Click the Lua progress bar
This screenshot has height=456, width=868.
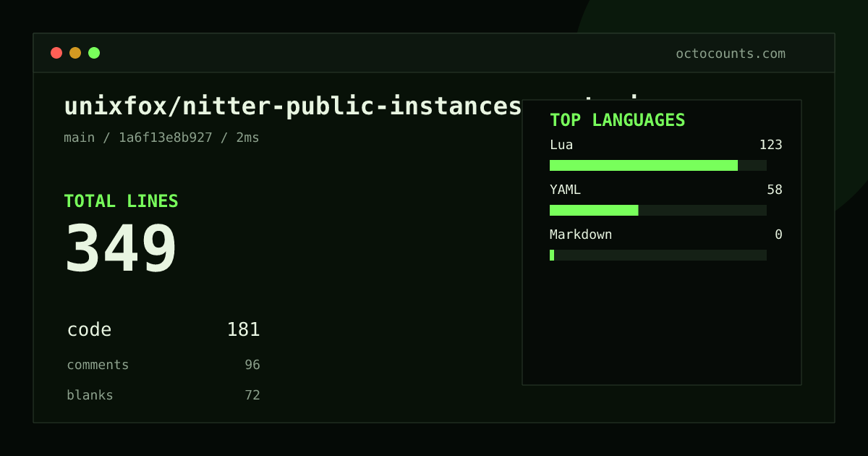coord(658,165)
